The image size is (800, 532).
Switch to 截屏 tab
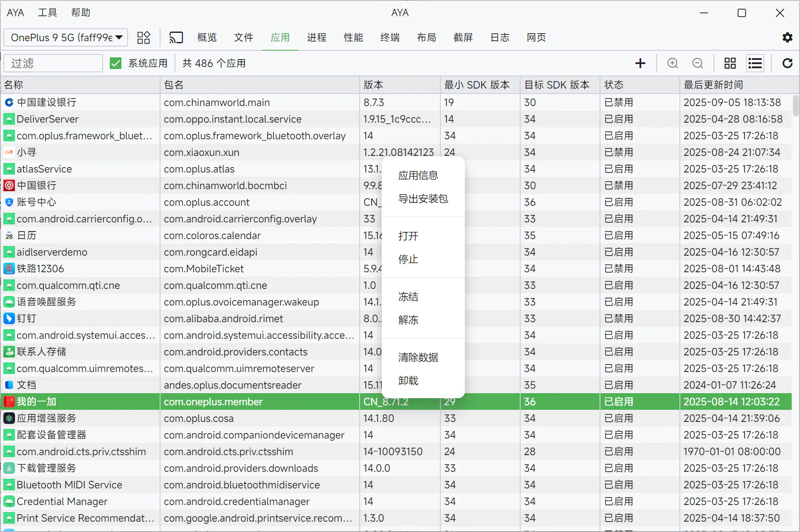(463, 37)
